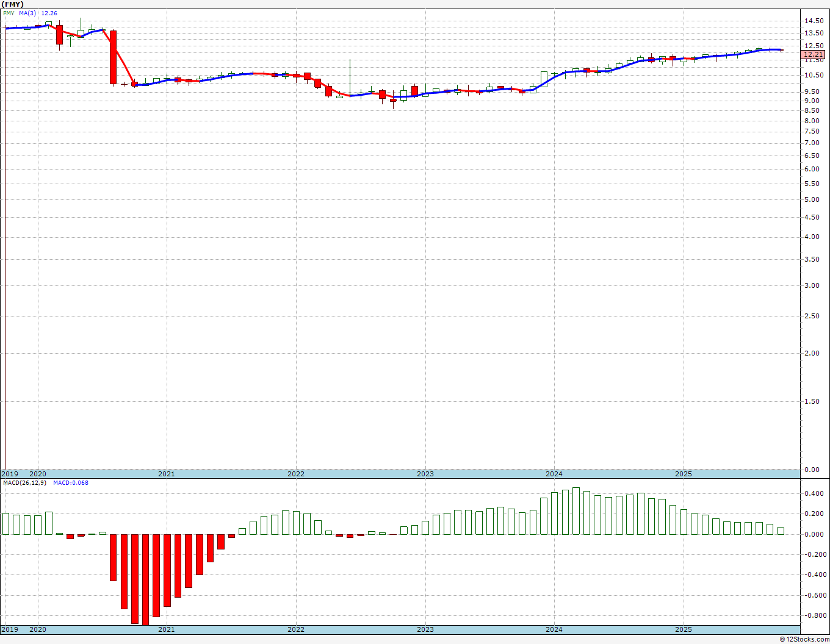Click 2023 on the price chart time axis
This screenshot has width=830, height=644.
click(x=425, y=474)
